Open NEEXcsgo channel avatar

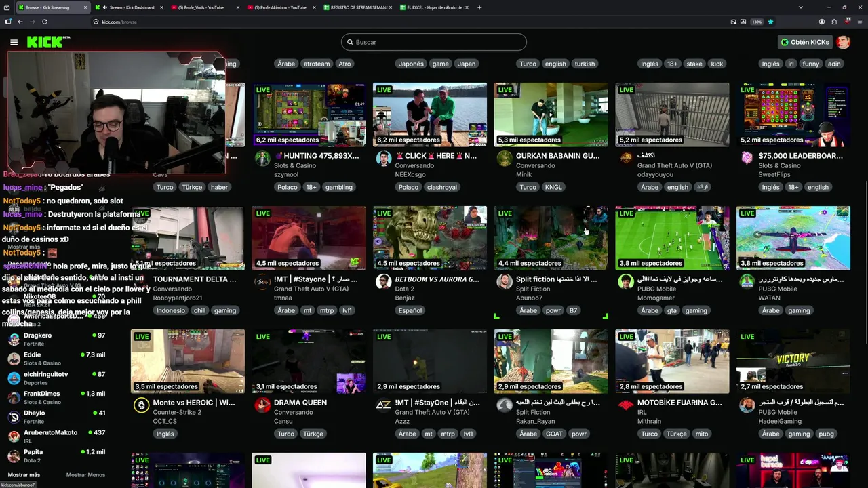click(x=384, y=159)
